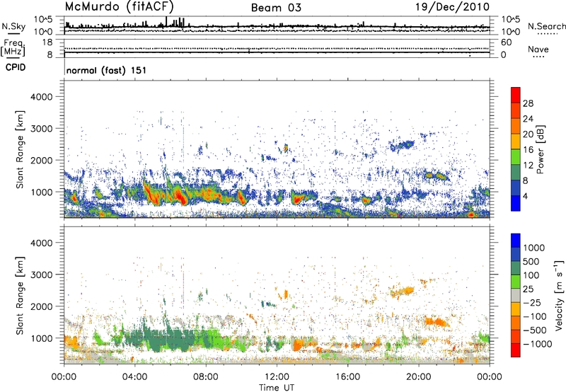The height and width of the screenshot is (392, 566).
Task: Click the dark blue top Velocity colorbar segment
Action: click(516, 241)
